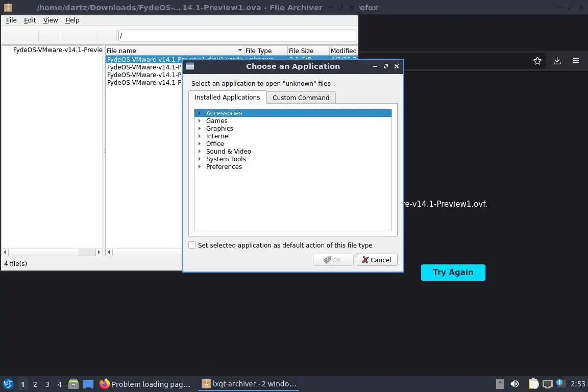Expand the Preferences category
The image size is (588, 392).
(x=200, y=166)
